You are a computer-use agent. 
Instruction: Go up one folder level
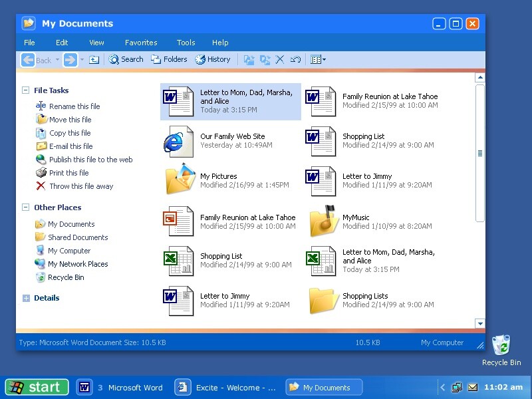pos(94,60)
